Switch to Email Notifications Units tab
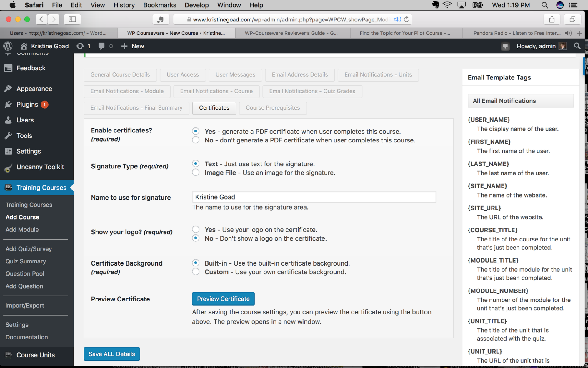Image resolution: width=588 pixels, height=368 pixels. (378, 74)
